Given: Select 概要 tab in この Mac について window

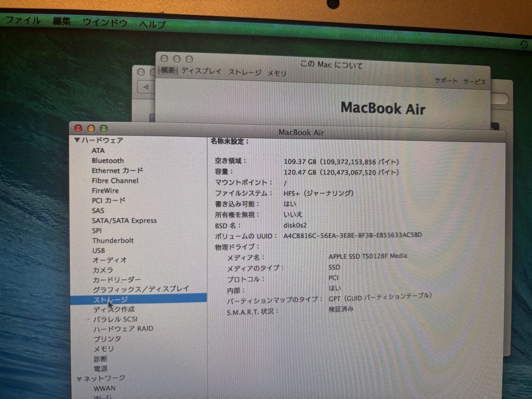Looking at the screenshot, I should [x=167, y=70].
